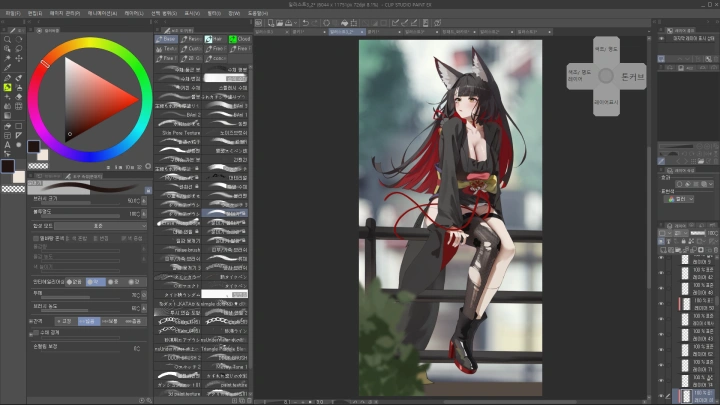The height and width of the screenshot is (405, 720).
Task: Click the top 색조/명도 button on pad
Action: pyautogui.click(x=606, y=49)
